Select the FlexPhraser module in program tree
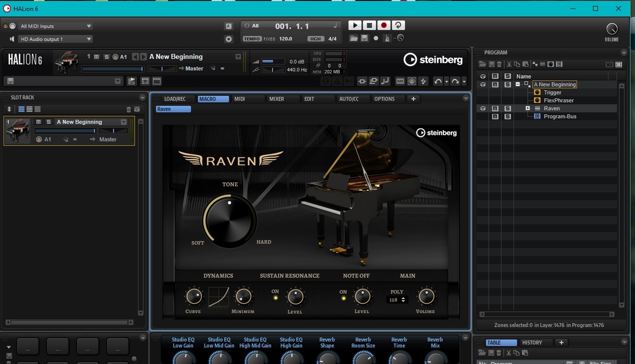This screenshot has height=364, width=635. coord(558,100)
